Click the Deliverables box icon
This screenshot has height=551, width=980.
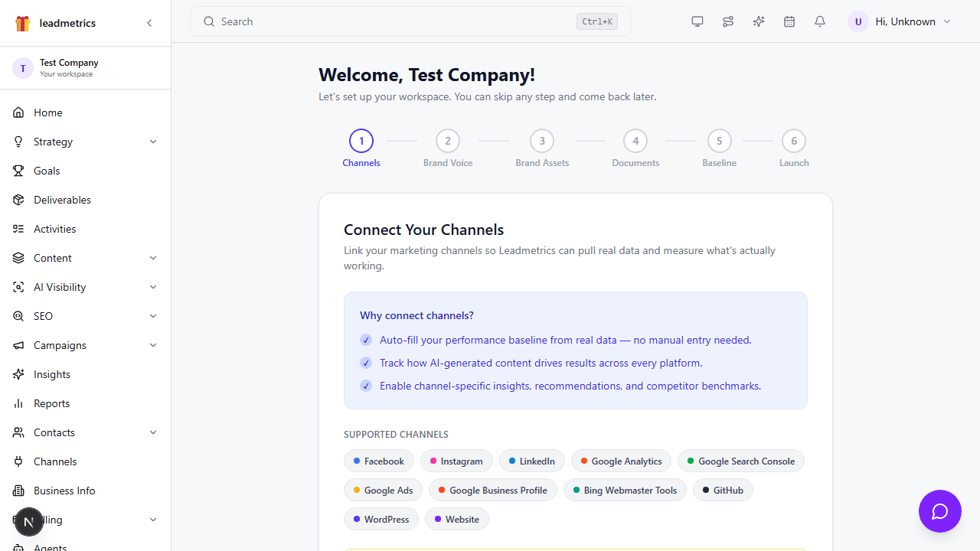18,200
